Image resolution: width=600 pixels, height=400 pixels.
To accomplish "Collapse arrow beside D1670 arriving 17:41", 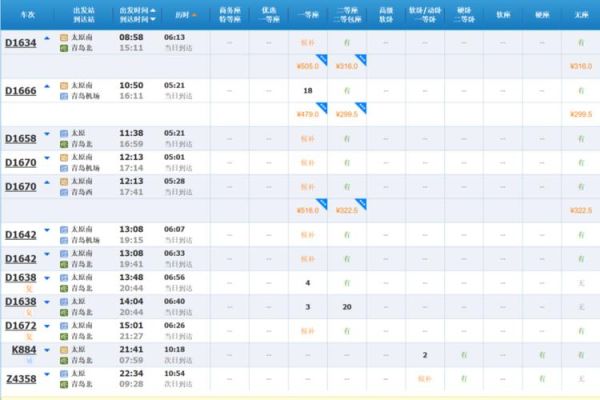I will click(x=47, y=183).
